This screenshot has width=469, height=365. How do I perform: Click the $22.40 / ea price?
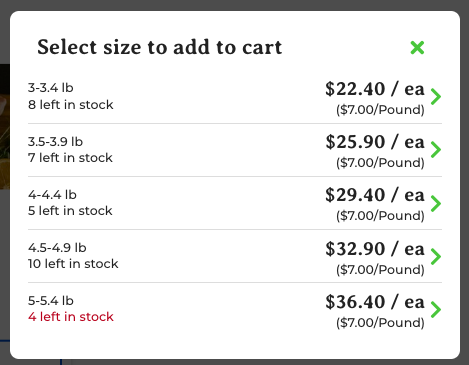[375, 89]
